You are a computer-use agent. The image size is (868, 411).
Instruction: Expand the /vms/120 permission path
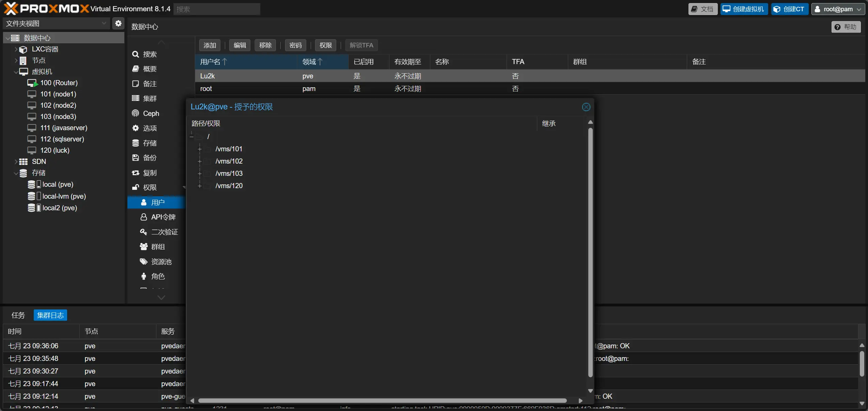click(x=200, y=186)
